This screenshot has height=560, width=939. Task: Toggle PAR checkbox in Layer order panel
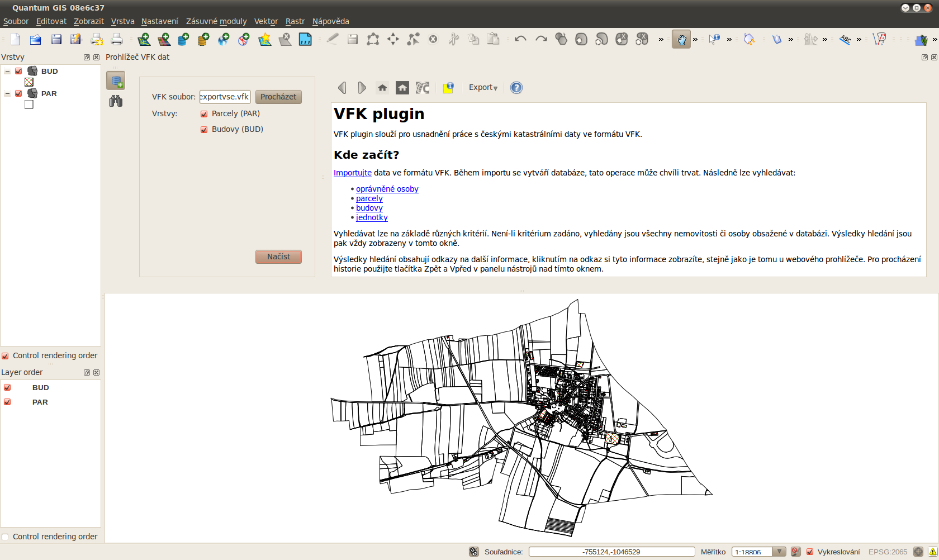(7, 402)
